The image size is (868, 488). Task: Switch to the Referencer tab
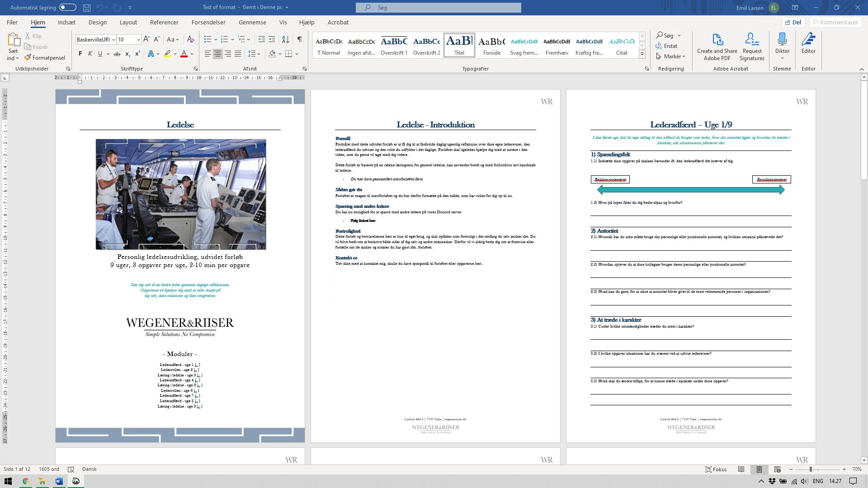coord(164,22)
